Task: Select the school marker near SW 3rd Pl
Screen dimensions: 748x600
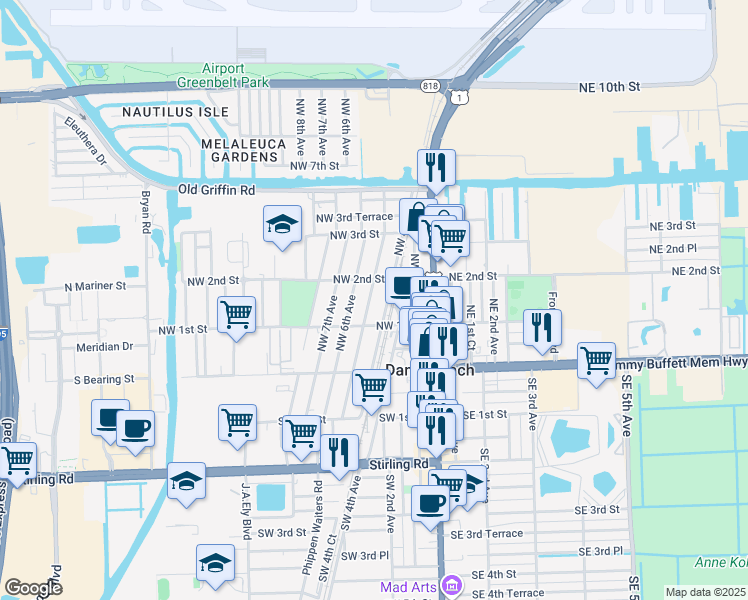Action: click(215, 563)
